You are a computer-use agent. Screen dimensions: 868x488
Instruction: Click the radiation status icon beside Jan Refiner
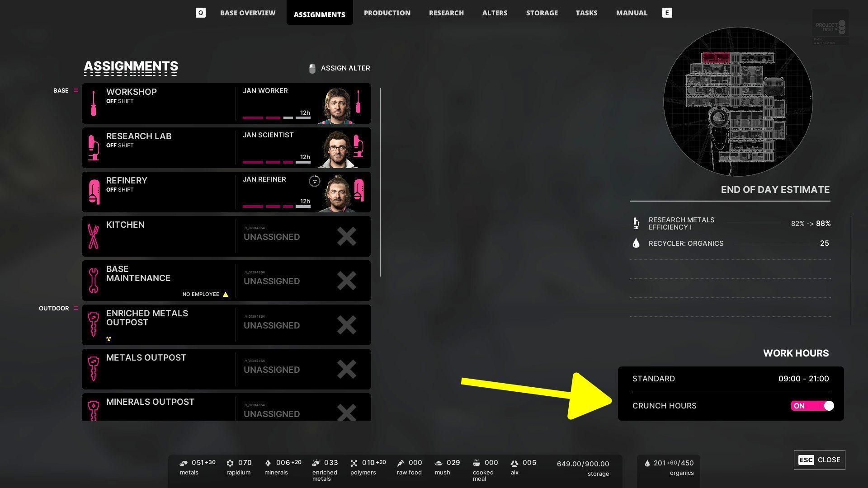tap(314, 181)
